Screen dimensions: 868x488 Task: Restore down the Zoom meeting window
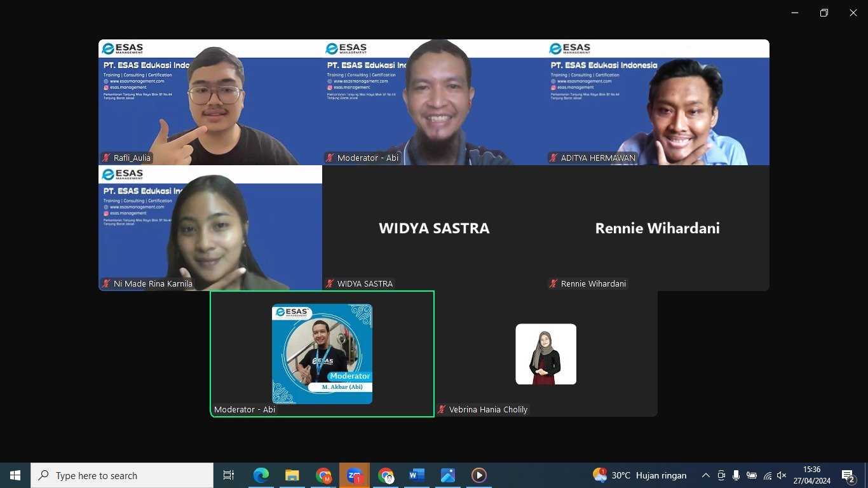pyautogui.click(x=824, y=13)
